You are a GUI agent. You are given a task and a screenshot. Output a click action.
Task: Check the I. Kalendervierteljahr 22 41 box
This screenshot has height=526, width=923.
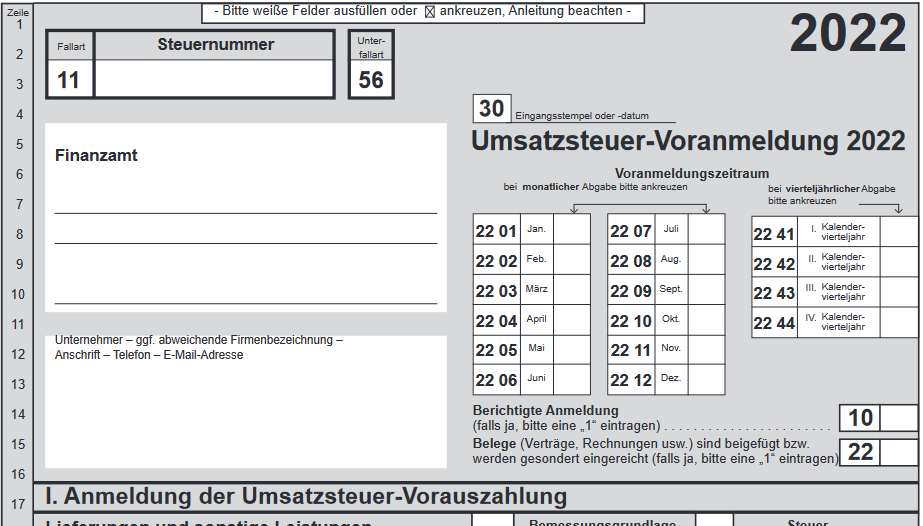[899, 232]
